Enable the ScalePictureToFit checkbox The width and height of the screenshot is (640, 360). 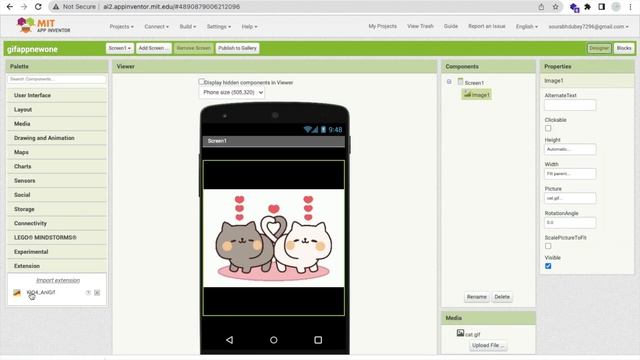pos(548,246)
